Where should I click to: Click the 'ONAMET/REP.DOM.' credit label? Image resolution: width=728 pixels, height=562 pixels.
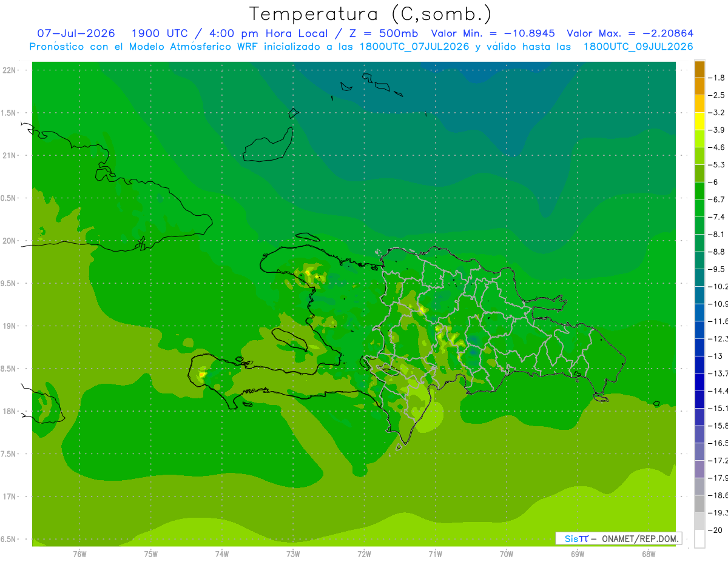pos(641,538)
